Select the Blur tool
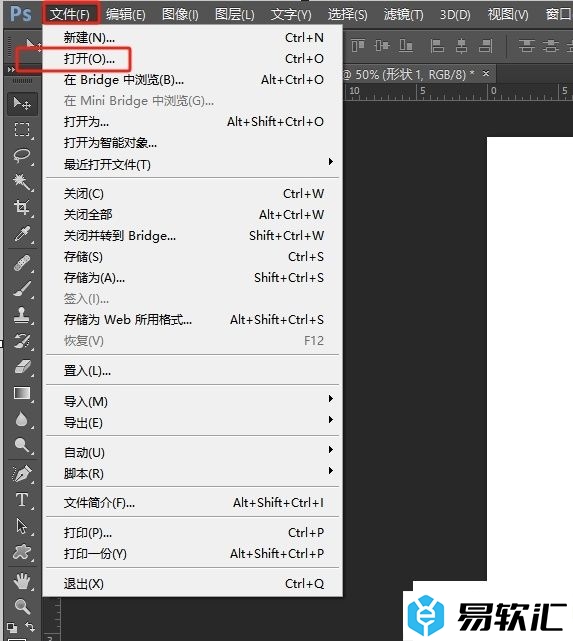Screen dimensions: 573x641 (x=22, y=419)
